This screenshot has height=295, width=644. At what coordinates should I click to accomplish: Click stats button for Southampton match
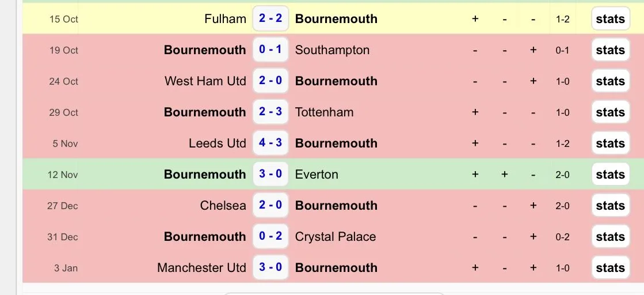[610, 50]
